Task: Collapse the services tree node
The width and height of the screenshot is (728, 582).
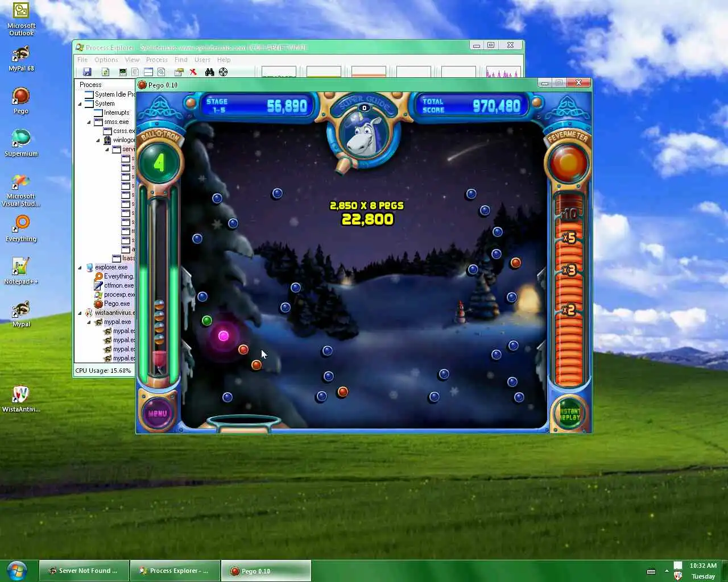Action: click(107, 149)
